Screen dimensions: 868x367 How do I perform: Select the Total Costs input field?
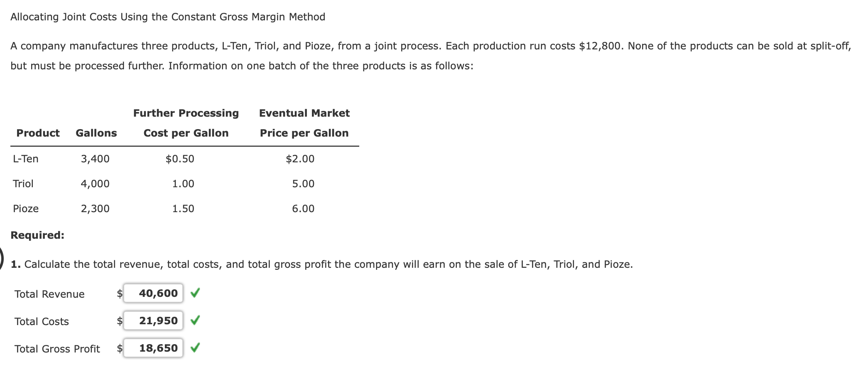152,321
